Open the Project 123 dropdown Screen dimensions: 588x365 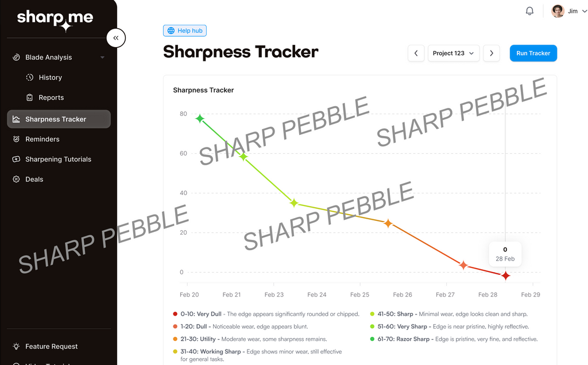[x=454, y=53]
